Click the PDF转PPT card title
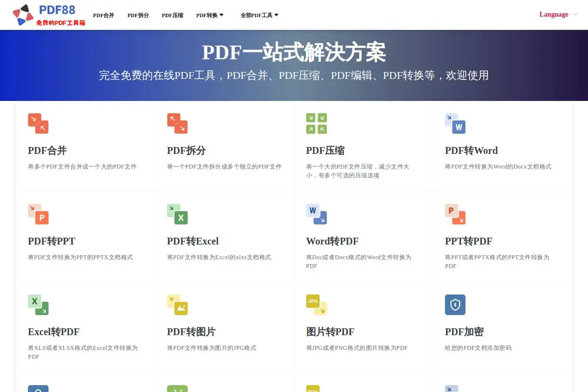This screenshot has width=588, height=392. pyautogui.click(x=51, y=241)
